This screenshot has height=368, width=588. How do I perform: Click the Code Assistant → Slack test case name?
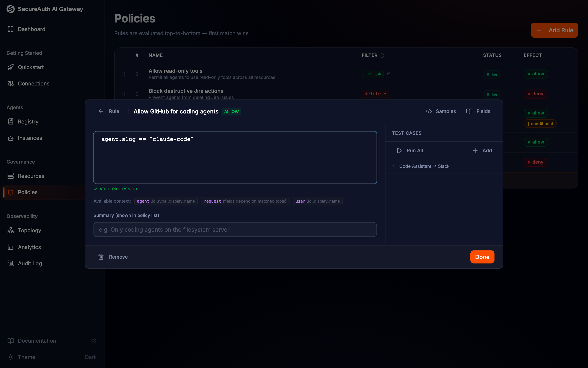(x=424, y=166)
